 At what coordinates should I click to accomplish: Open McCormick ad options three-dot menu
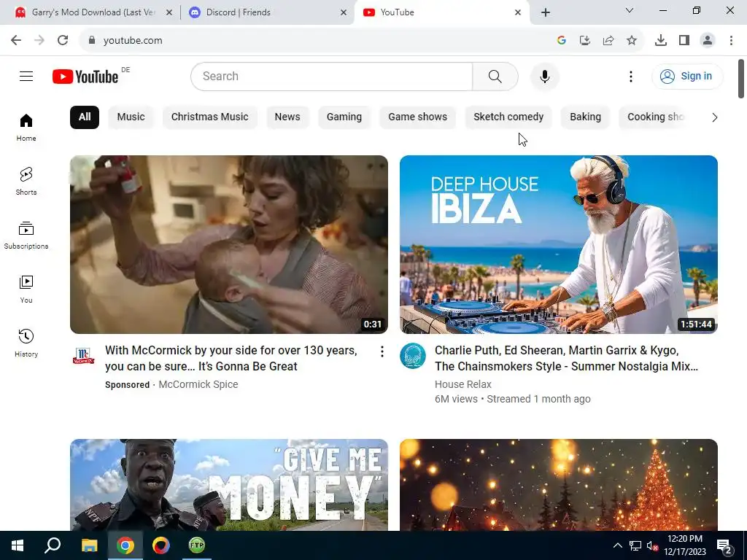(x=382, y=351)
